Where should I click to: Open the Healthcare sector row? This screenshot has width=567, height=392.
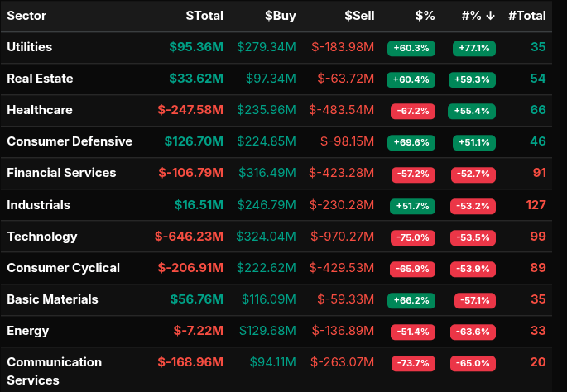click(39, 110)
